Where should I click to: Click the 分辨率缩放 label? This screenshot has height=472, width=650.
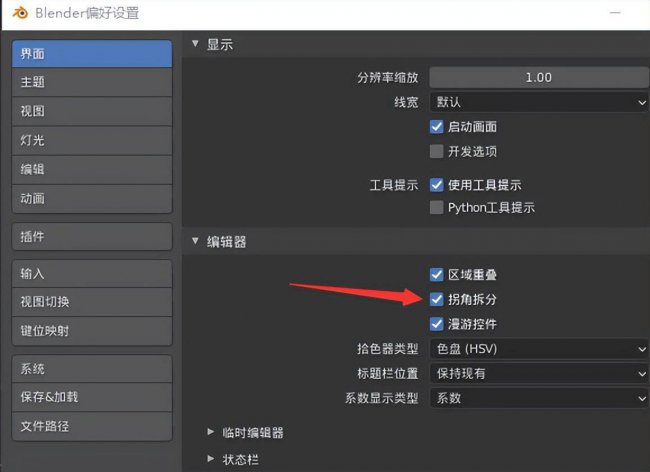tap(388, 77)
